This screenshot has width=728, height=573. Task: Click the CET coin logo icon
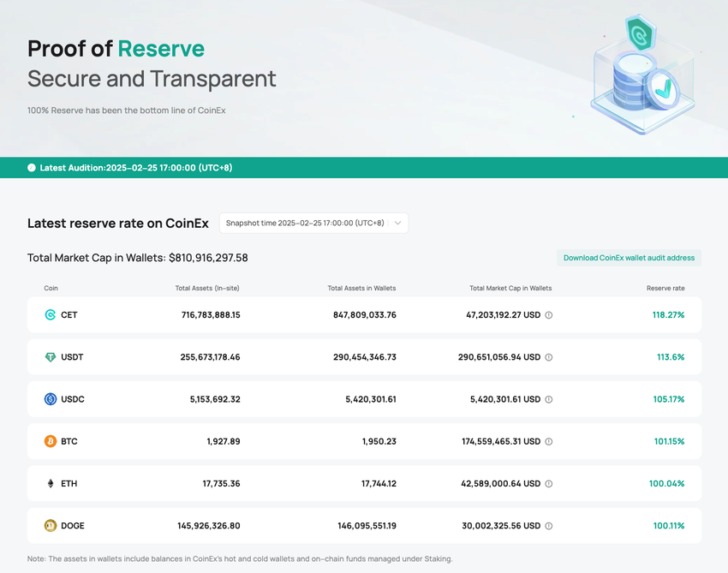[x=51, y=315]
